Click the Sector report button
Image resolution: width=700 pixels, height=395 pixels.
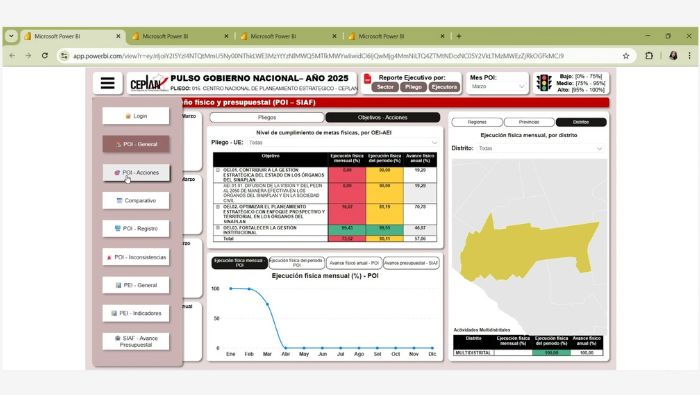[x=385, y=87]
